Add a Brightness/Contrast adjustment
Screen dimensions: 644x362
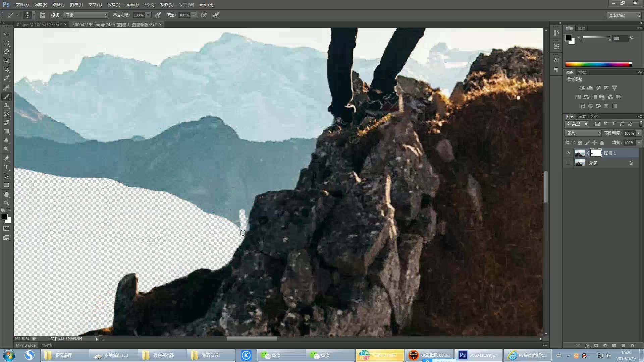pos(582,88)
